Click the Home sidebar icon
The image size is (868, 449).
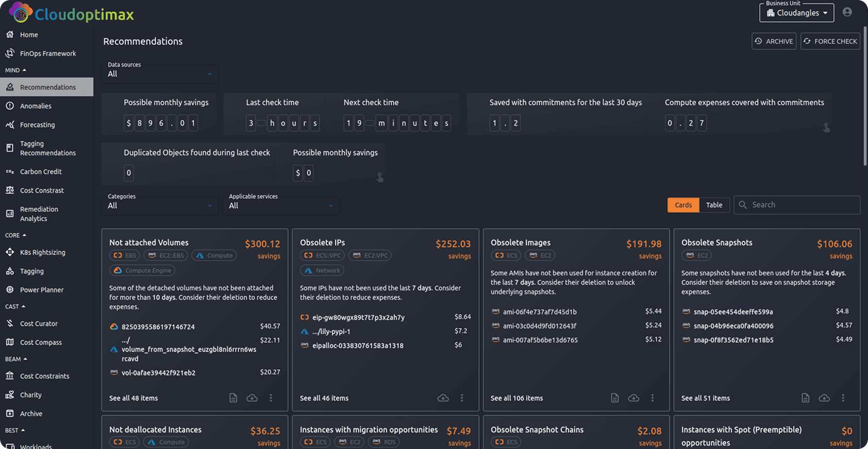pyautogui.click(x=10, y=34)
